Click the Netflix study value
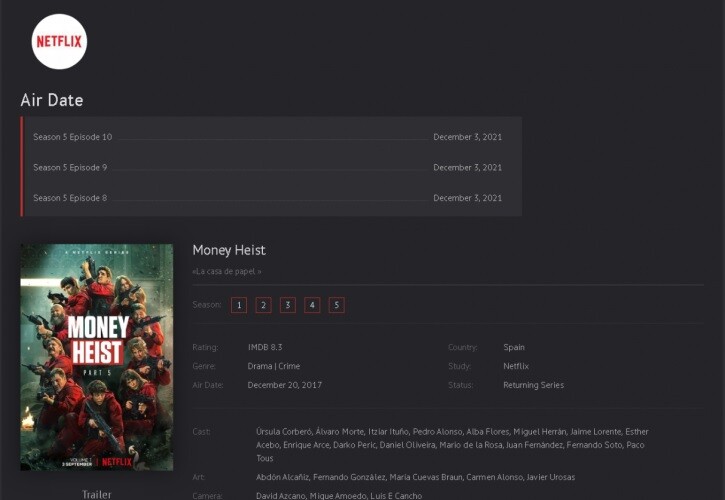 coord(516,366)
